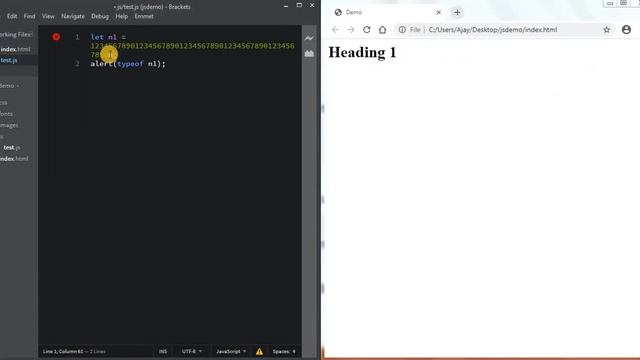The height and width of the screenshot is (360, 640).
Task: Click the typeof keyword on line 2
Action: (x=130, y=64)
